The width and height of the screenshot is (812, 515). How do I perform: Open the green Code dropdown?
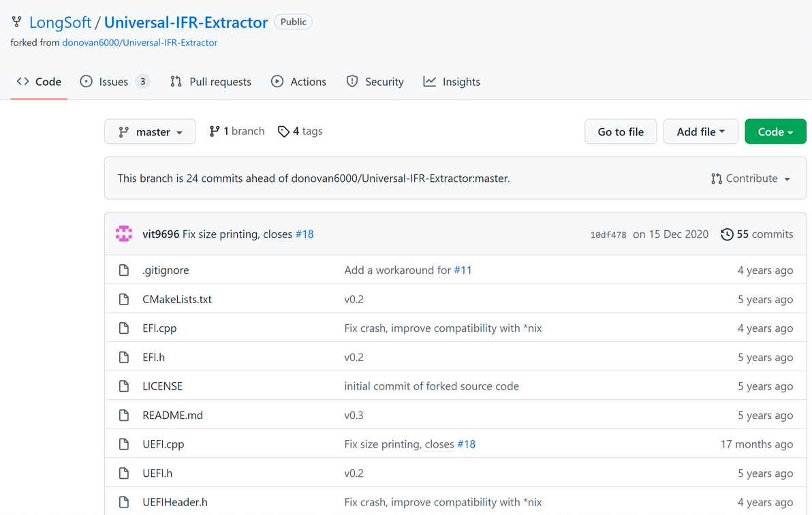coord(775,131)
